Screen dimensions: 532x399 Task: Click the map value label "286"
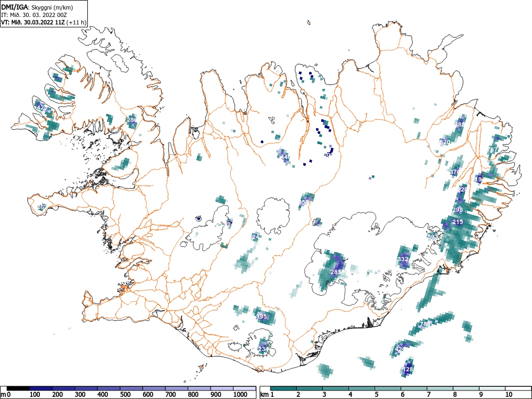click(x=131, y=119)
